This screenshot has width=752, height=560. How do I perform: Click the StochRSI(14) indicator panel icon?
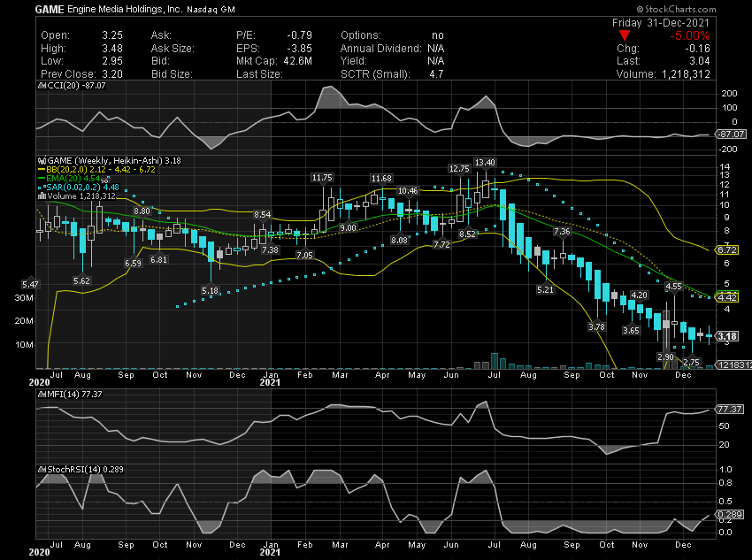42,470
